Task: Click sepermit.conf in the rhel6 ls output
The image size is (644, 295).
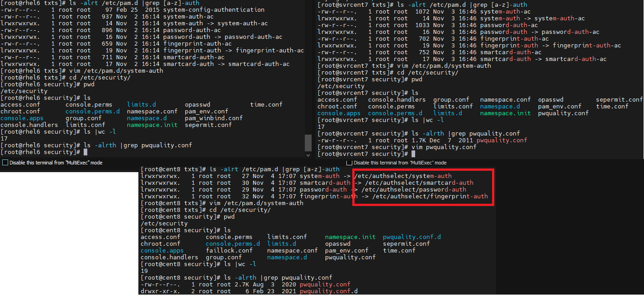Action: (x=208, y=125)
